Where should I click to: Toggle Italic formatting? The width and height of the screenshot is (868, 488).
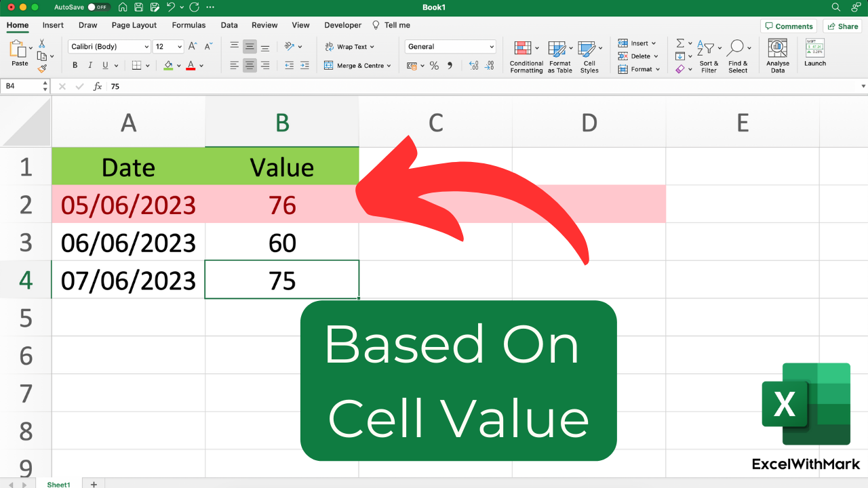(x=91, y=65)
